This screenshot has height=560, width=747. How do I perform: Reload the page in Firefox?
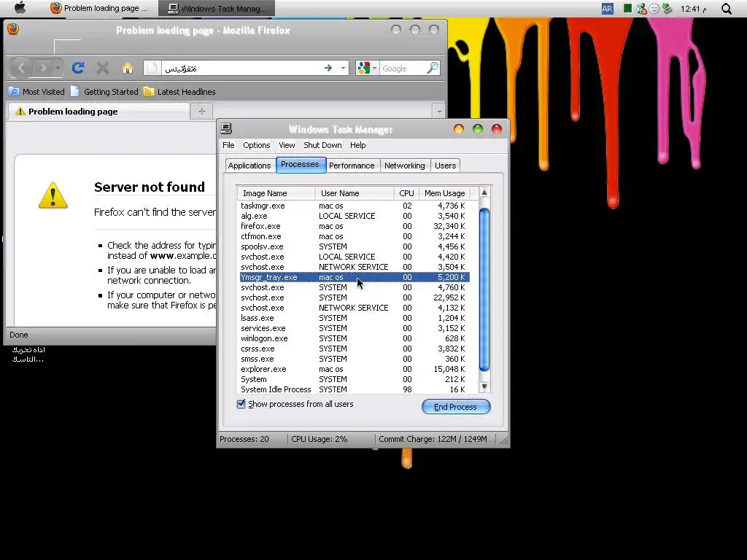click(x=78, y=68)
